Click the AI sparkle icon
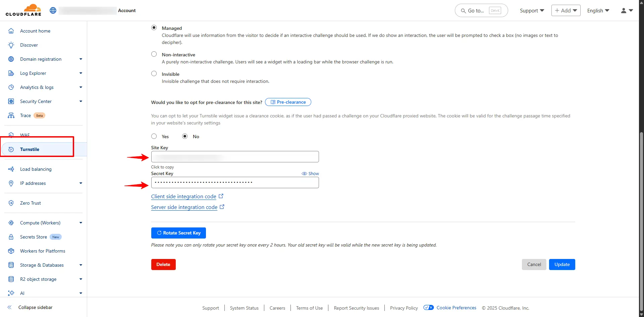Image resolution: width=644 pixels, height=317 pixels. click(11, 293)
